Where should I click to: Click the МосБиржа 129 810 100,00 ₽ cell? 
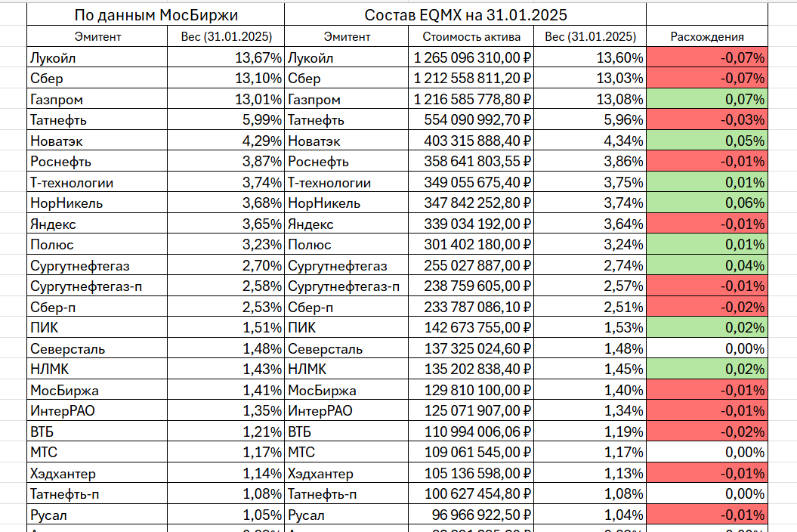[471, 390]
